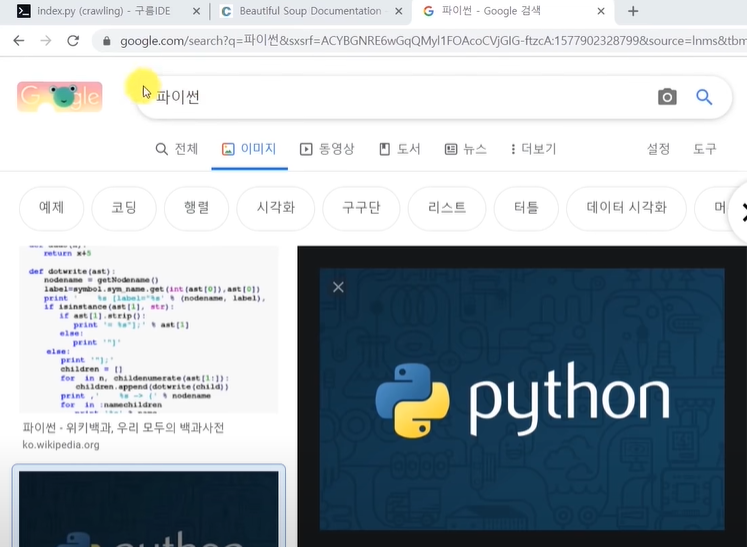Select the highlighted python logo thumbnail

click(149, 507)
